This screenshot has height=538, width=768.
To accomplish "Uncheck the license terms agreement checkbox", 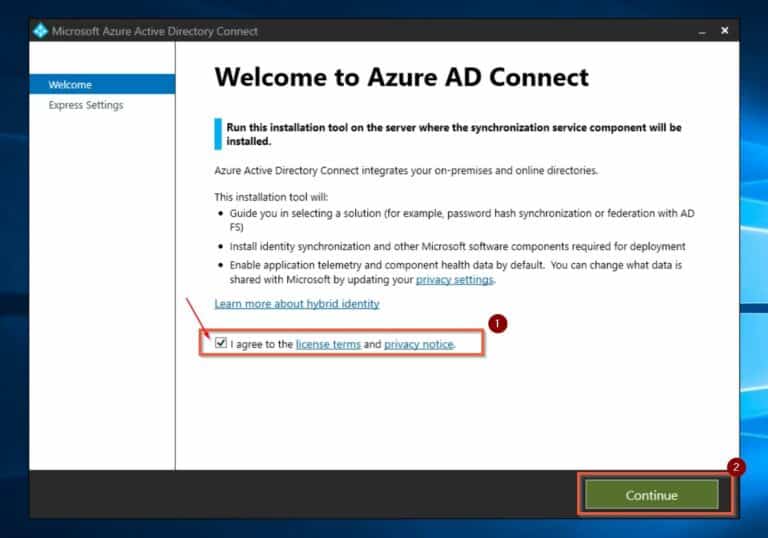I will click(x=221, y=342).
